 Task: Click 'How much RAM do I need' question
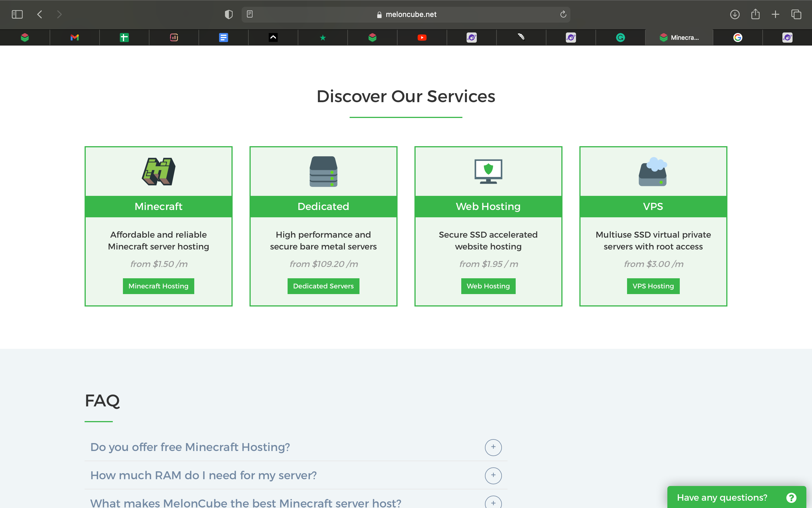tap(203, 476)
